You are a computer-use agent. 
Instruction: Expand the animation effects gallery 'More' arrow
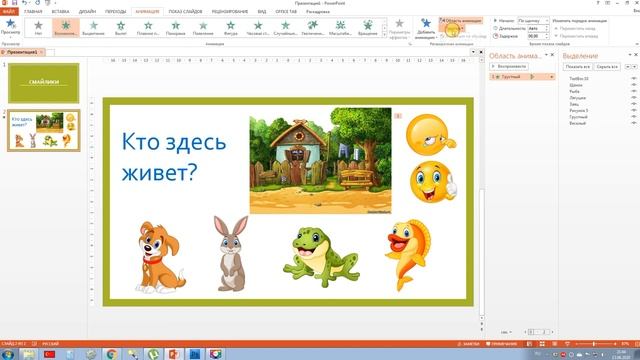pyautogui.click(x=384, y=35)
